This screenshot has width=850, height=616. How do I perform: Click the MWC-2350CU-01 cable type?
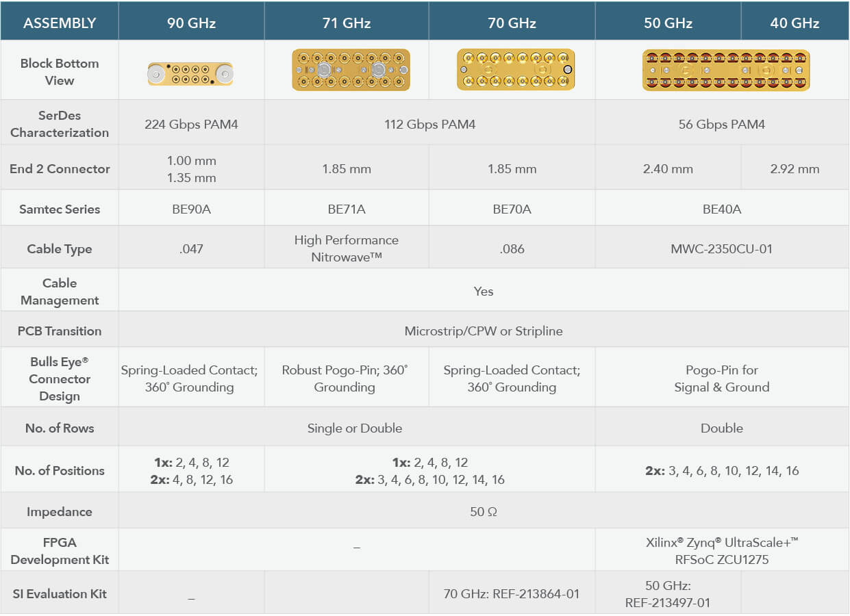coord(721,249)
